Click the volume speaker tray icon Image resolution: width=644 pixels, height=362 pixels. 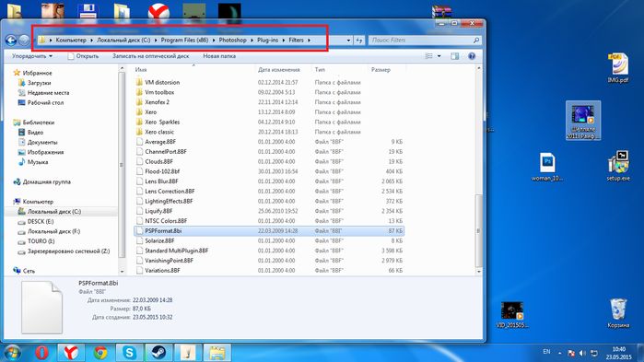pyautogui.click(x=582, y=353)
